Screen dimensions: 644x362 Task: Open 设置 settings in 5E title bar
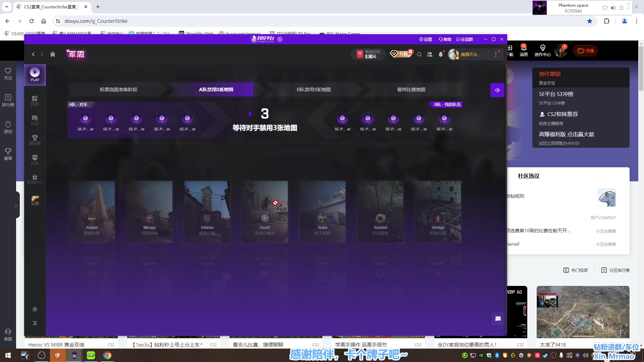426,40
